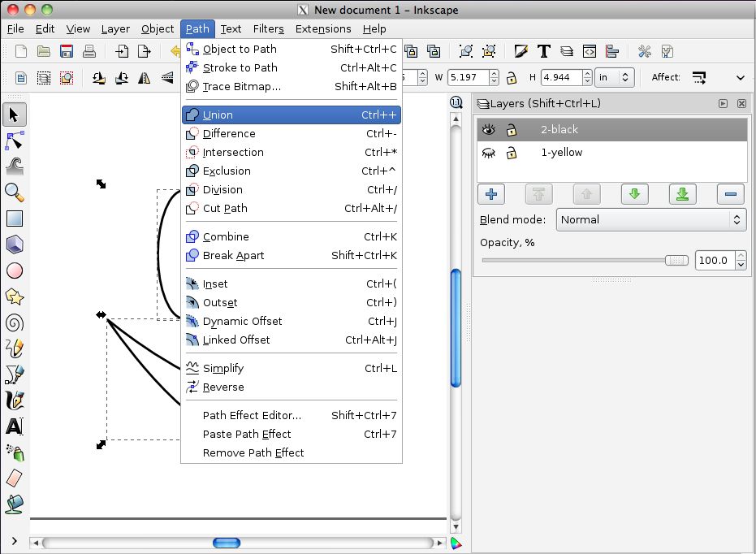The width and height of the screenshot is (756, 554).
Task: Open the units dropdown showing in
Action: [x=614, y=77]
